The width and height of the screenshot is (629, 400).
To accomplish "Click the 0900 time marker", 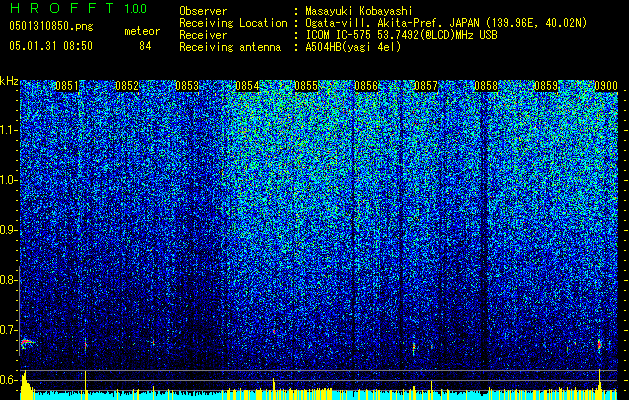I will 606,86.
